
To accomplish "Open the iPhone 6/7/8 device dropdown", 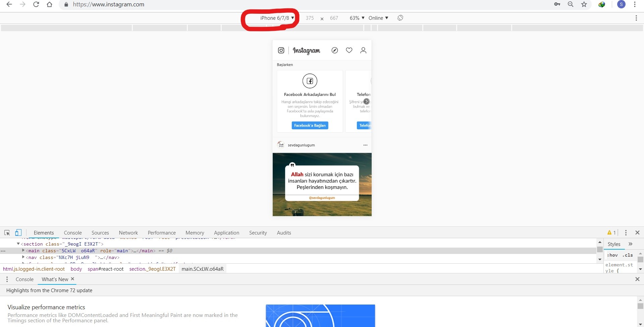I will click(x=277, y=18).
